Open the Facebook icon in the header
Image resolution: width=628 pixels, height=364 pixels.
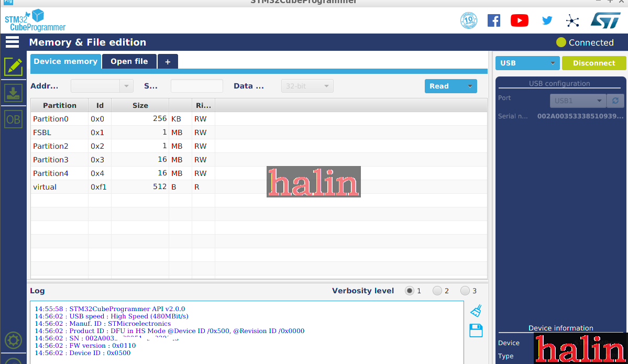coord(493,20)
